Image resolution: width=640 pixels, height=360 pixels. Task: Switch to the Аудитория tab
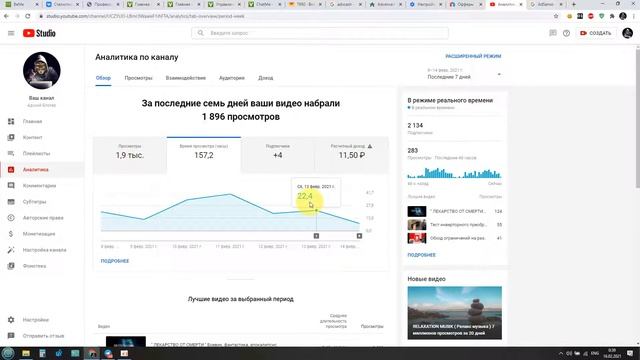(232, 78)
